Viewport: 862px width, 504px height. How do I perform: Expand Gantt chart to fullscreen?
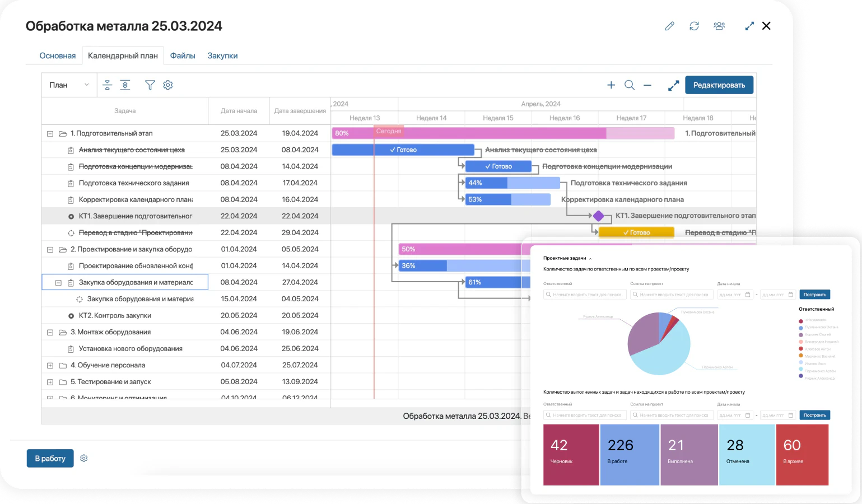(x=674, y=85)
